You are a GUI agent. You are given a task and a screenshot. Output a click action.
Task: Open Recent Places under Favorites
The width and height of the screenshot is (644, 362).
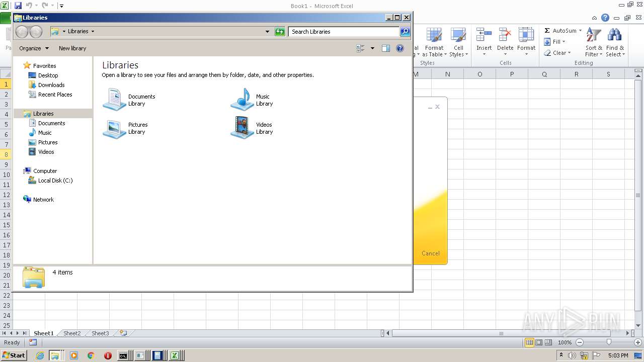55,95
